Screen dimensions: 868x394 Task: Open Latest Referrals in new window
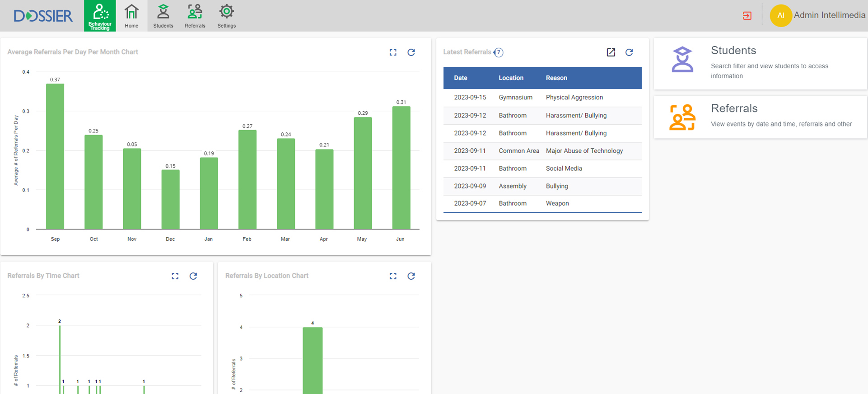[x=611, y=52]
